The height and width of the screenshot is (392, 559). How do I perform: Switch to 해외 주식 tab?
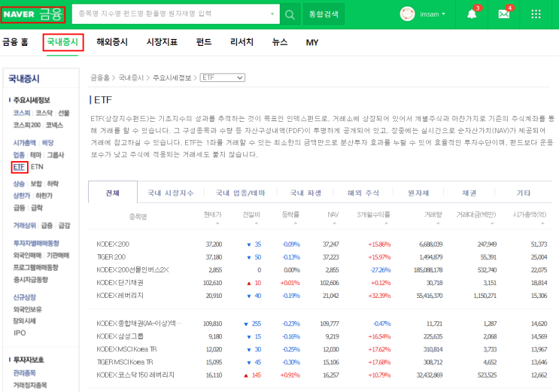point(363,193)
